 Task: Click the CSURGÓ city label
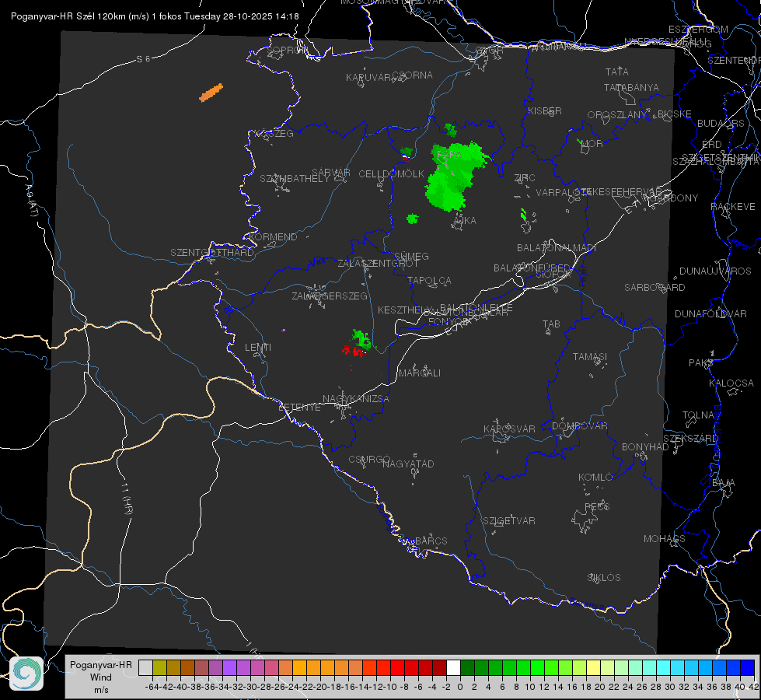370,460
